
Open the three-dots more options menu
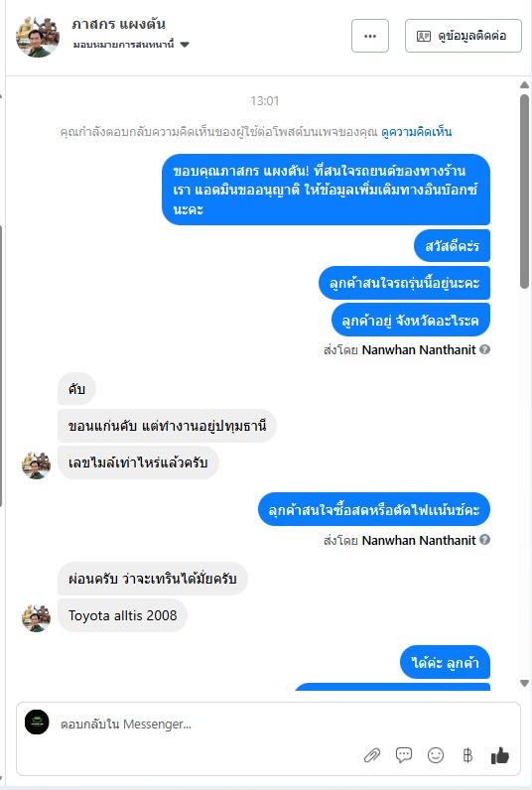tap(370, 36)
